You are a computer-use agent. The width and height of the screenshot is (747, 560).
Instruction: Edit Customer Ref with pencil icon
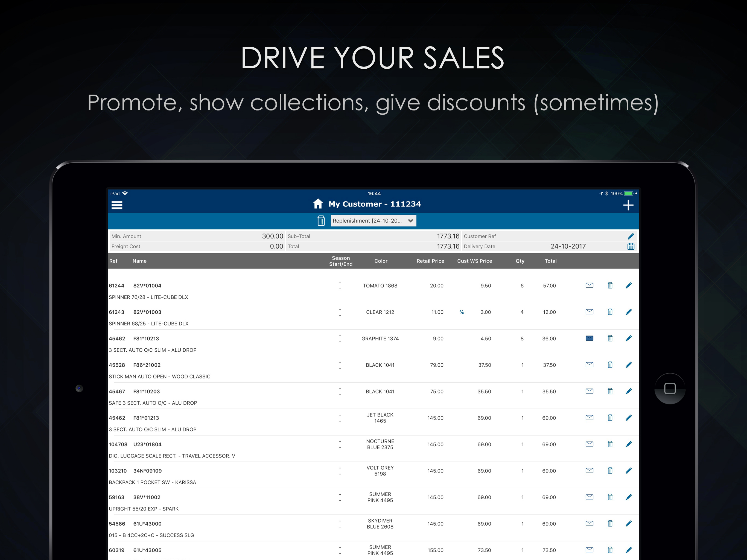(631, 236)
